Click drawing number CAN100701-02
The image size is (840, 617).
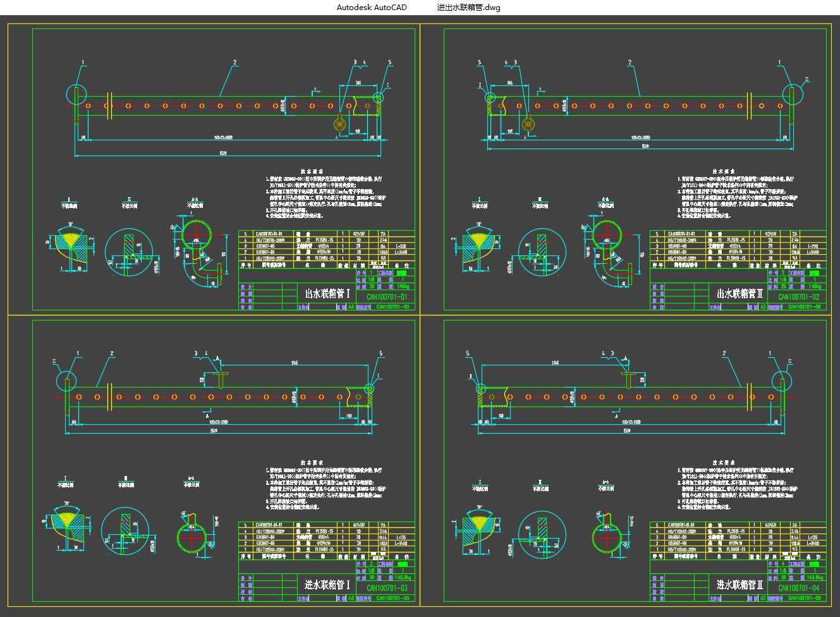point(798,296)
